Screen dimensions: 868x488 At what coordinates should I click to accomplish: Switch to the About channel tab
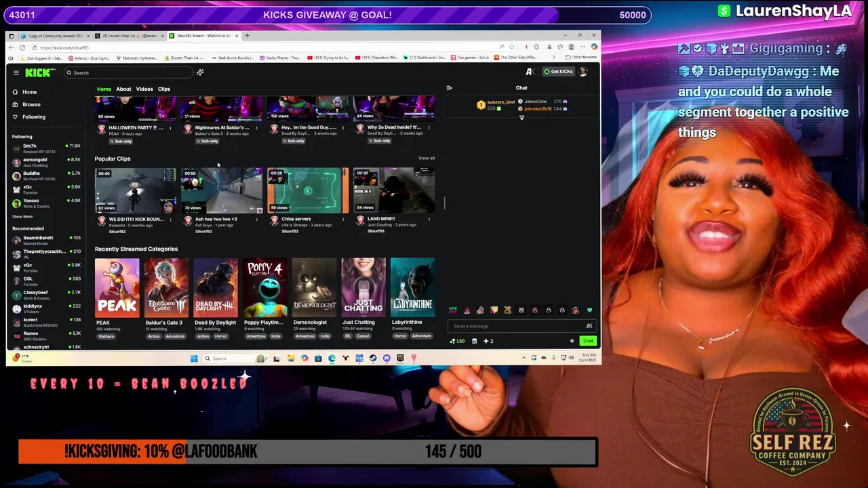123,89
